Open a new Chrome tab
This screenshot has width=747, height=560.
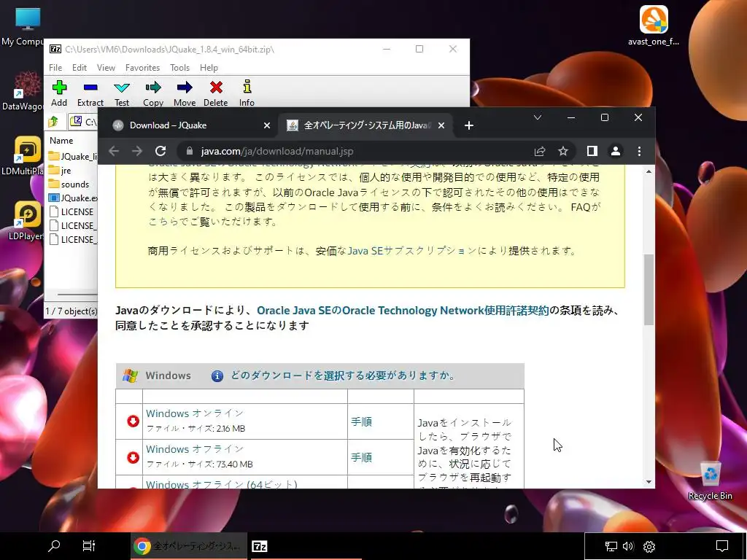tap(469, 125)
